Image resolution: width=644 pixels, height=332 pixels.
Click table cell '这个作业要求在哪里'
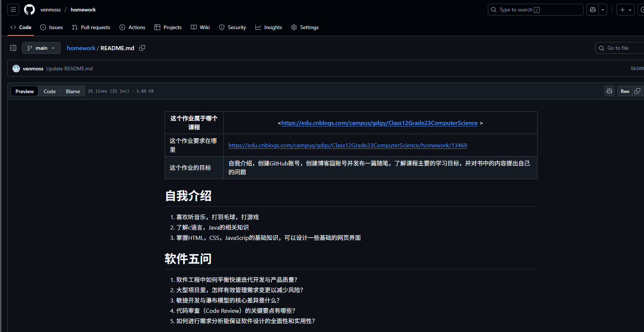coord(194,145)
